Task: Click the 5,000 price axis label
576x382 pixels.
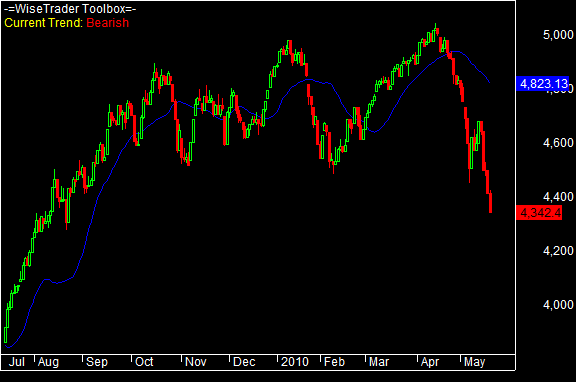Action: [x=558, y=35]
